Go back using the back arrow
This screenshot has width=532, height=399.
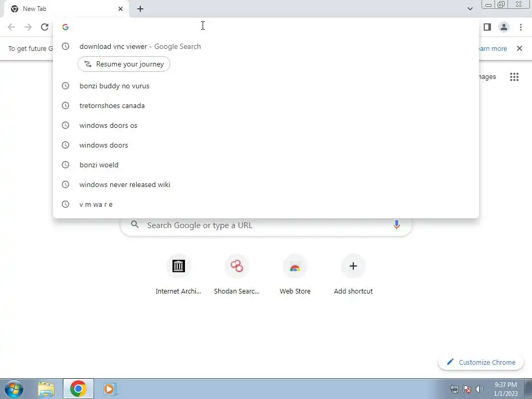11,27
